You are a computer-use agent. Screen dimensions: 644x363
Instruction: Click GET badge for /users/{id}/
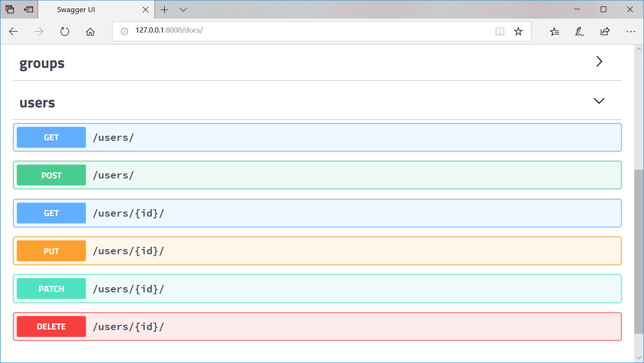(51, 213)
